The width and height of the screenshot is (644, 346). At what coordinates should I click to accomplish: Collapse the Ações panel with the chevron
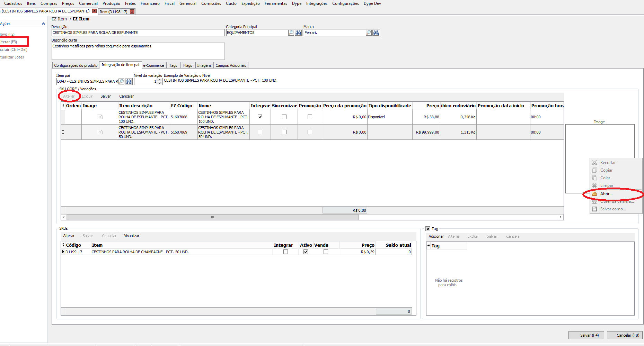point(43,24)
